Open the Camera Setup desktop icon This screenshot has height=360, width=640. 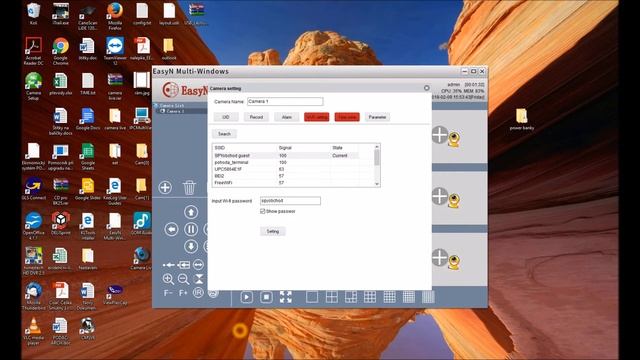33,87
